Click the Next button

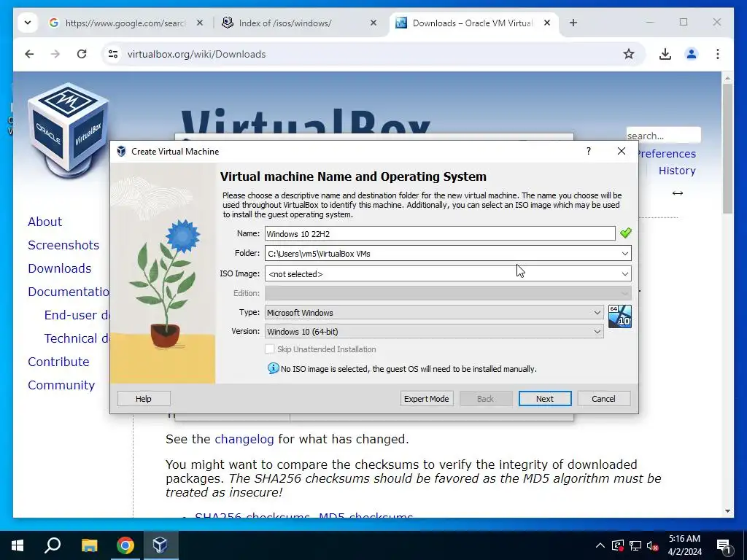click(x=544, y=399)
